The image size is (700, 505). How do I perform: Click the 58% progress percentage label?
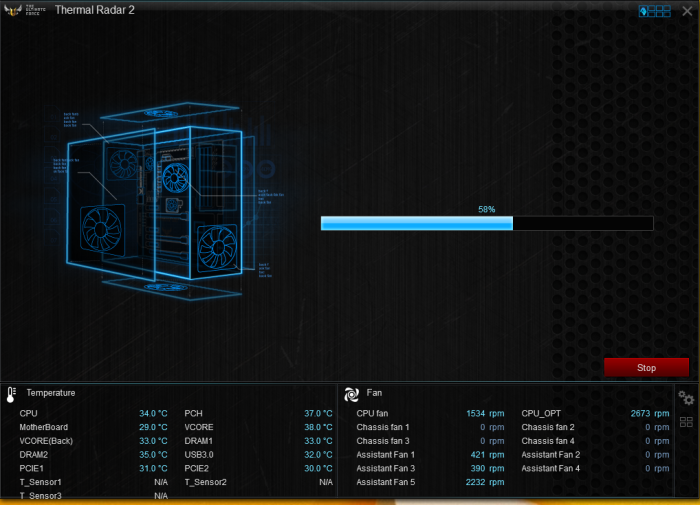tap(487, 209)
